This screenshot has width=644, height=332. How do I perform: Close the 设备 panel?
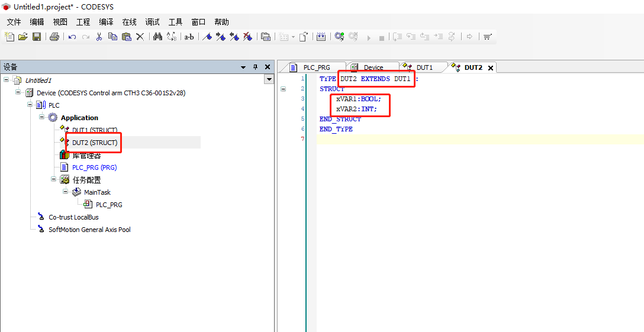(x=268, y=67)
